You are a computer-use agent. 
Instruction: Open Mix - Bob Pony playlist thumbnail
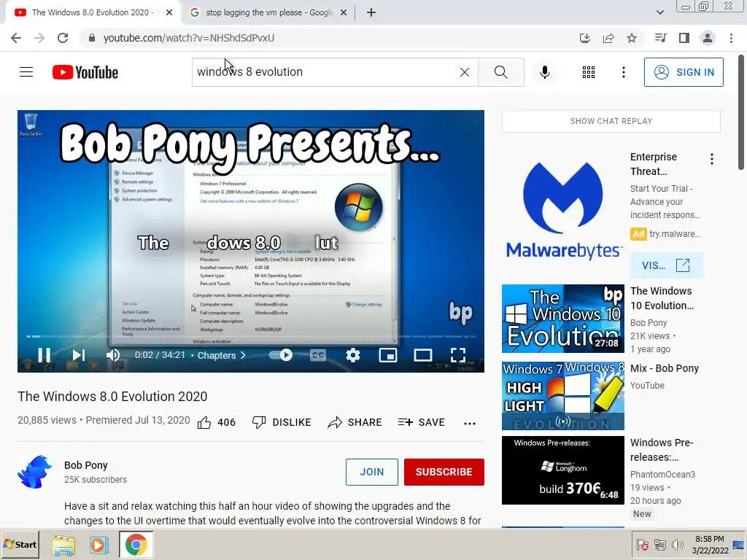(x=562, y=396)
